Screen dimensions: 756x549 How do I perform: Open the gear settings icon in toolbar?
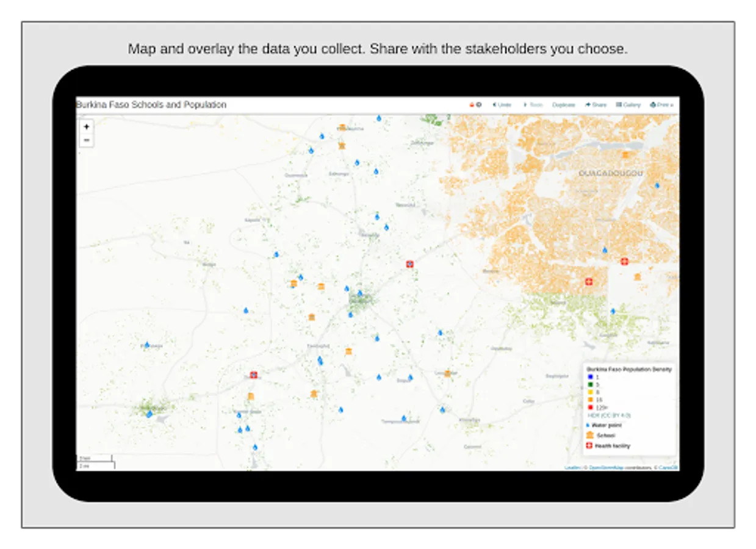click(478, 105)
